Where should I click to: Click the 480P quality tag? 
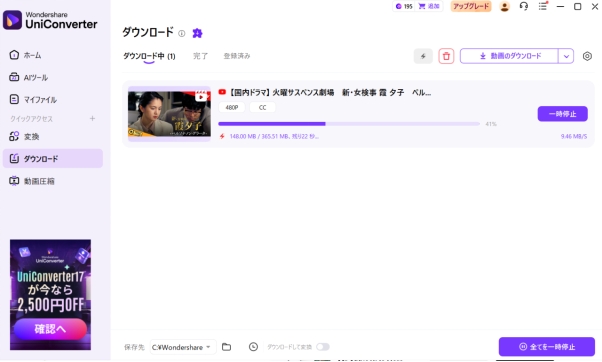click(x=232, y=107)
